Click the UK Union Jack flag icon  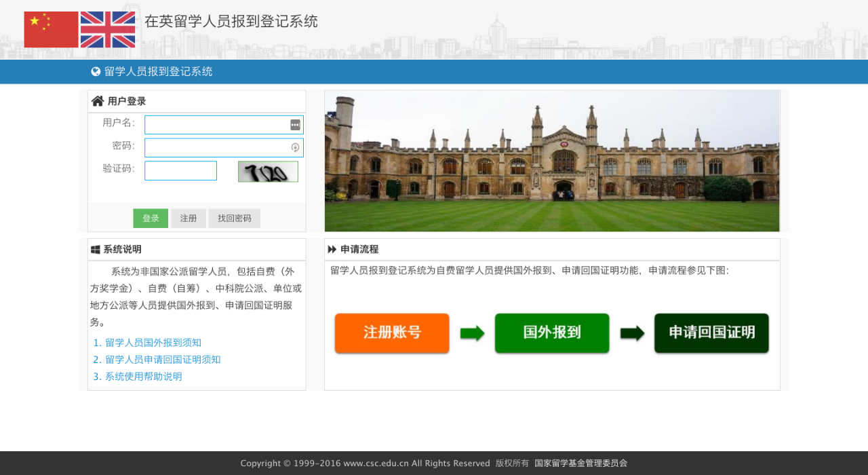[108, 30]
